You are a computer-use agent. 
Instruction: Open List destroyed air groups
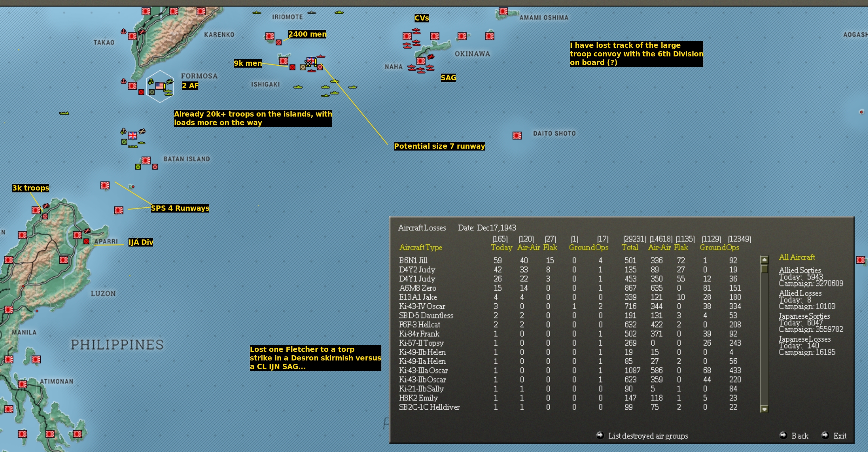[x=648, y=436]
